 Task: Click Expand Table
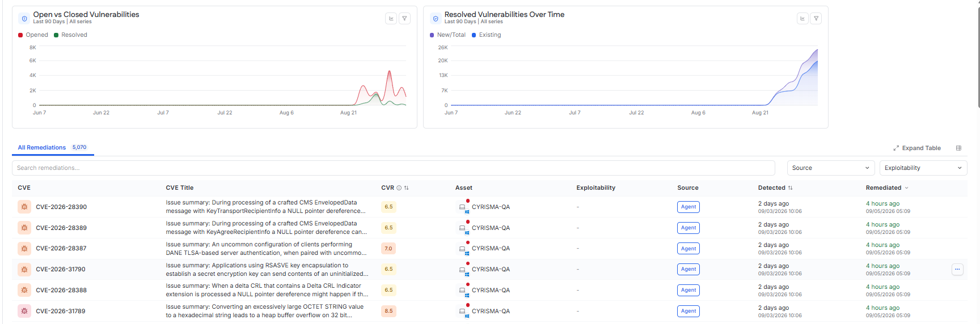(917, 148)
